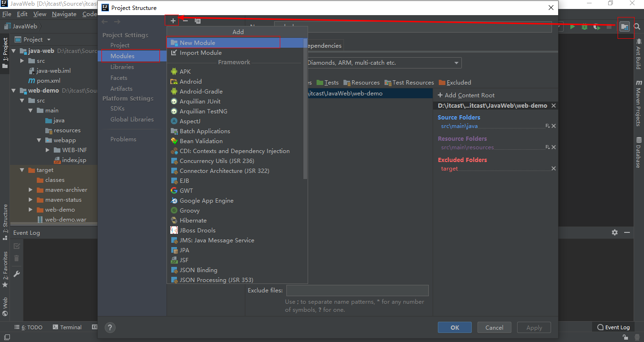Click the plus Add button in Project Structure
This screenshot has height=342, width=644.
[x=173, y=21]
